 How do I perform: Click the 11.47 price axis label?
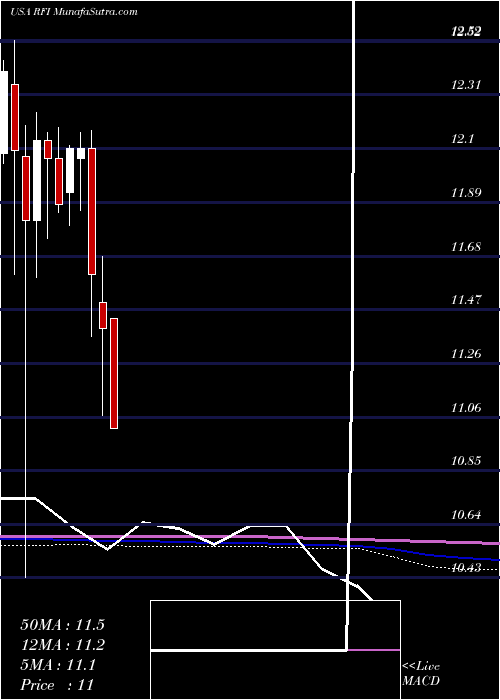point(466,300)
